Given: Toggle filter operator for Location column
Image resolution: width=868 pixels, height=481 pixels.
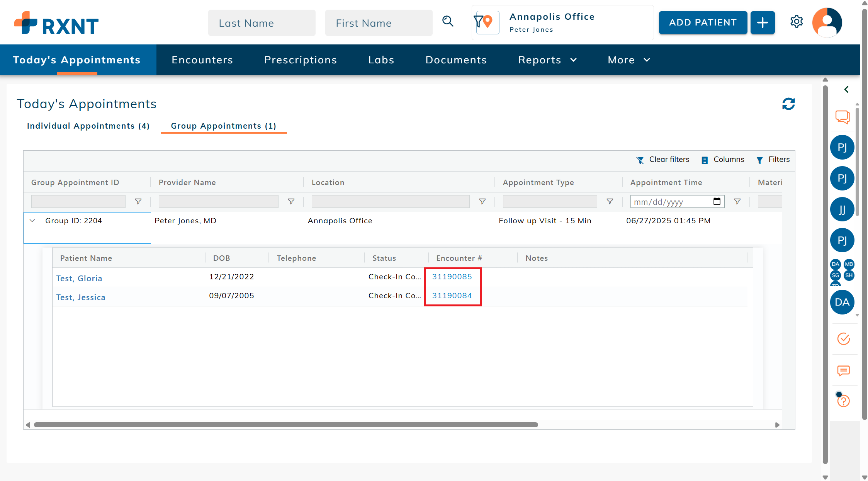Looking at the screenshot, I should tap(482, 201).
